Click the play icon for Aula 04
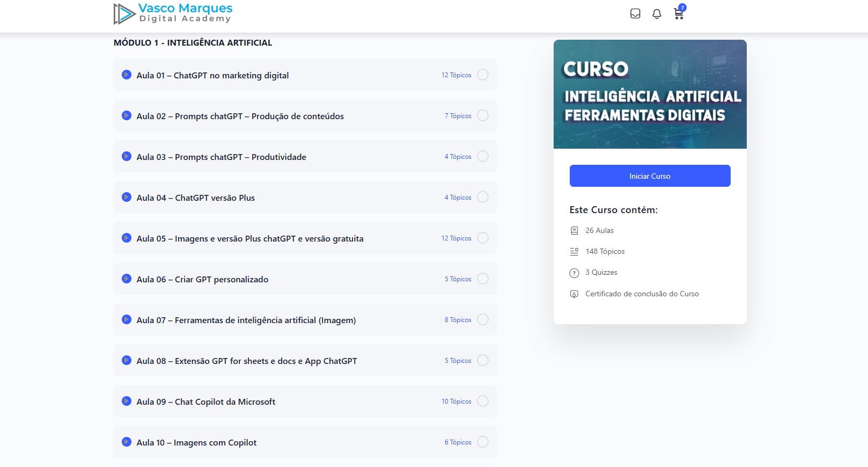 point(127,197)
